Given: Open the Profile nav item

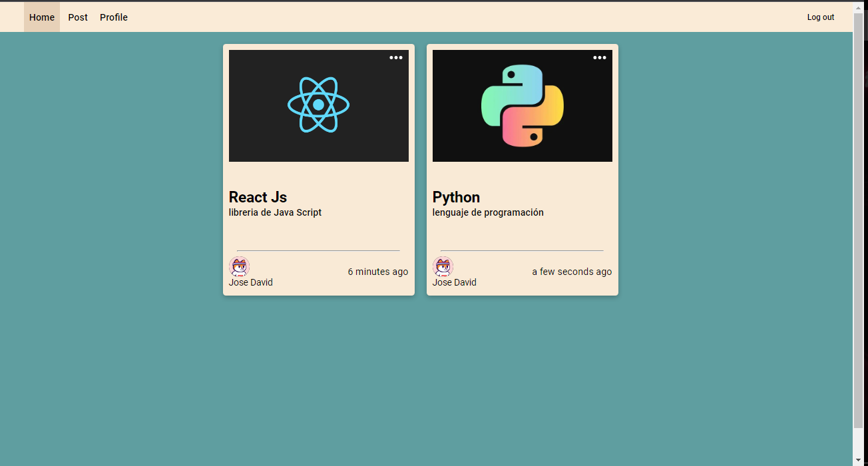Looking at the screenshot, I should pyautogui.click(x=114, y=17).
